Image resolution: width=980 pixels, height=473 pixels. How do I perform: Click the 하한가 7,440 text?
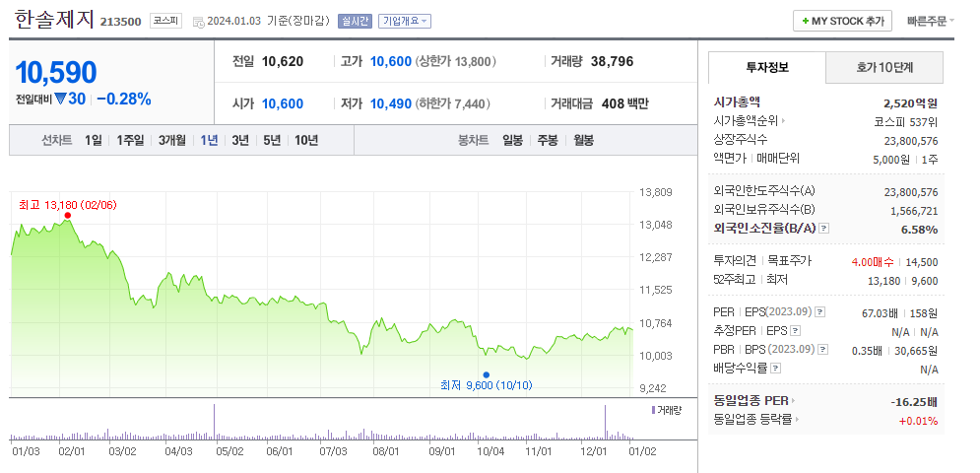453,103
